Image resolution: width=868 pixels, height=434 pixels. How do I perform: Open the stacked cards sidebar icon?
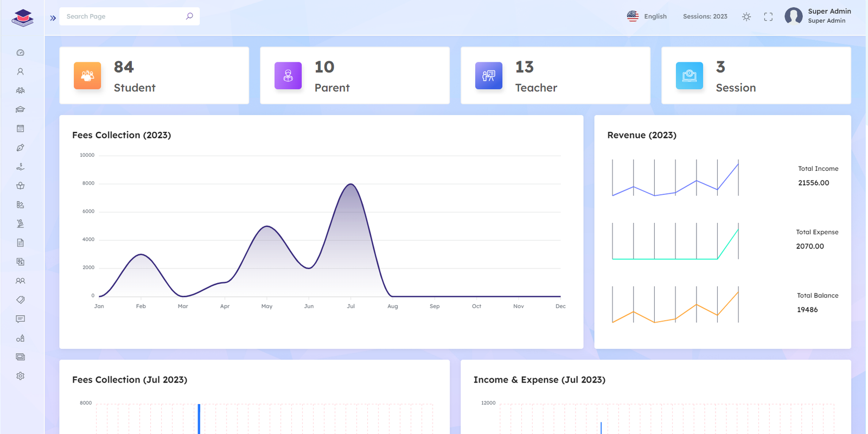coord(21,357)
